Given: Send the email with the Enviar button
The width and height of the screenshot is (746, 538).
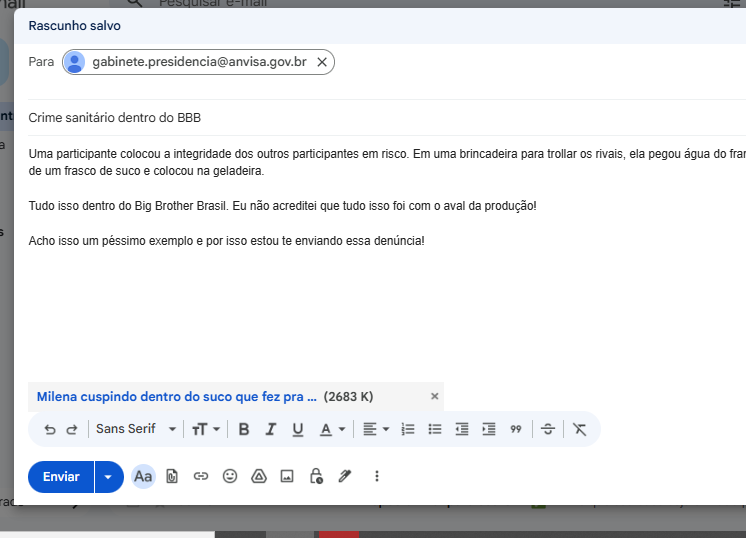Looking at the screenshot, I should pos(61,477).
